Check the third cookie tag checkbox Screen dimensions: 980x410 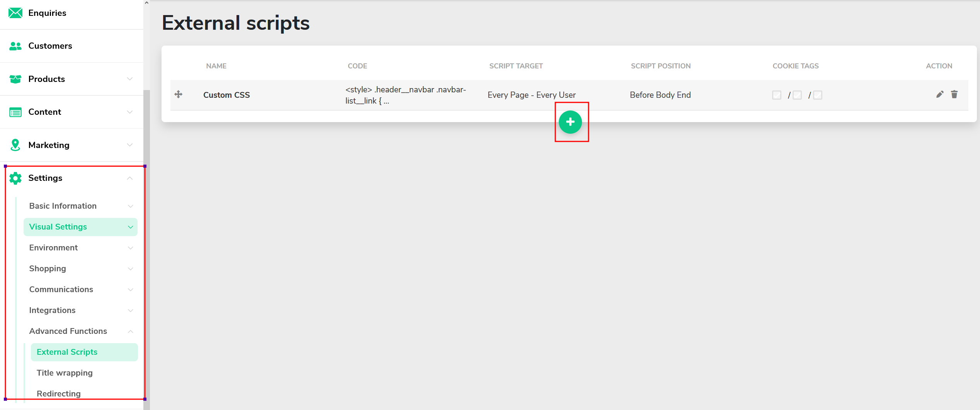pos(817,95)
